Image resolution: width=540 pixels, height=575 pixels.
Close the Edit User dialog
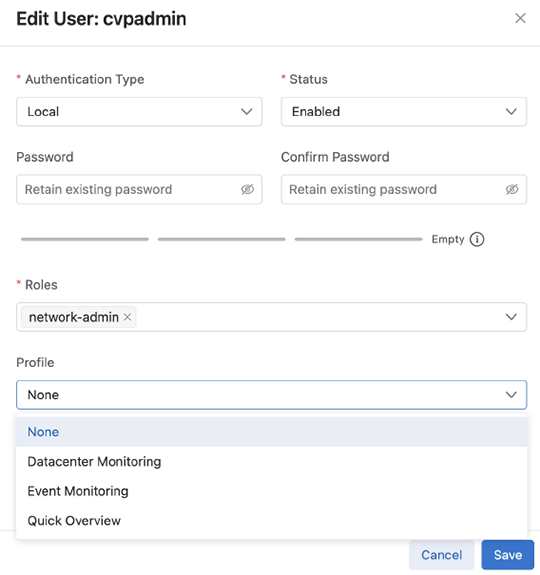pos(520,18)
